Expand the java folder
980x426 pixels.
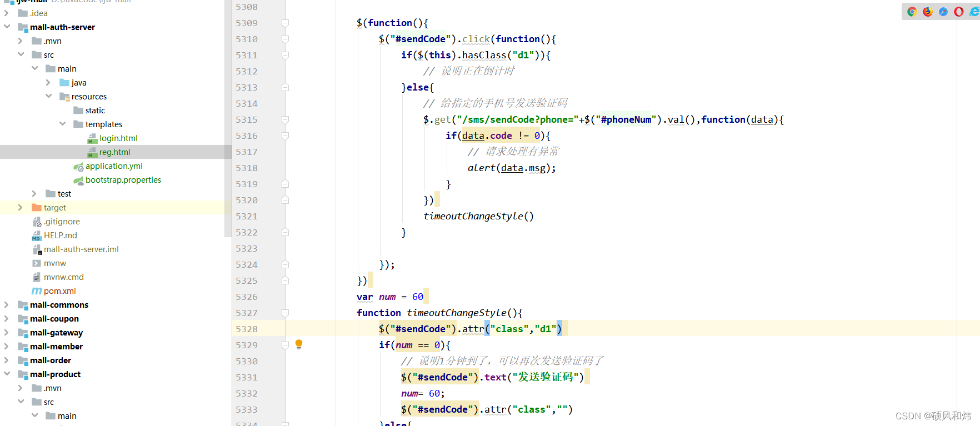48,82
